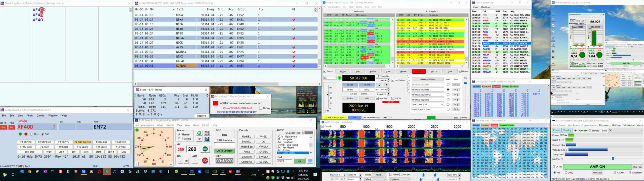644x181 pixels.
Task: Open the Tools menu in N1MM entry window
Action: [30, 116]
